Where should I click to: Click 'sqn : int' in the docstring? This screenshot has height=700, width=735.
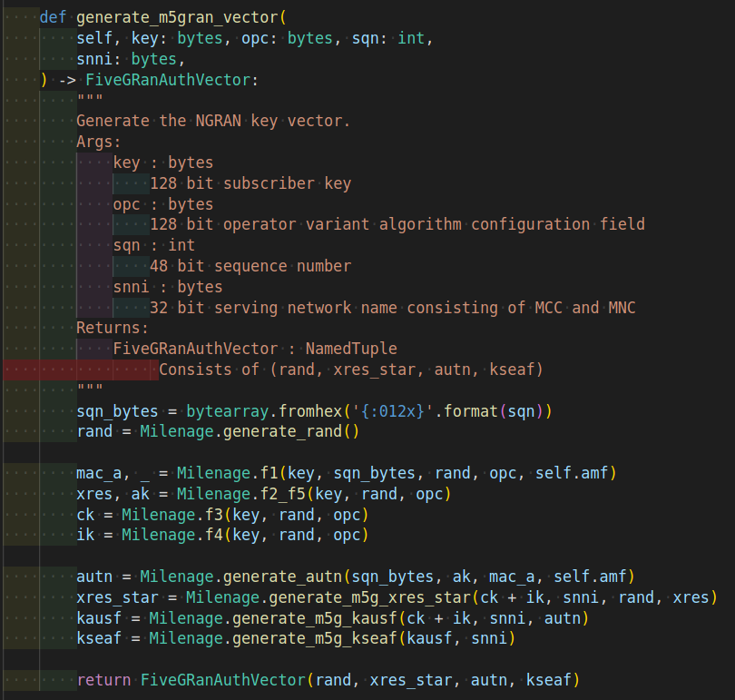tap(153, 245)
